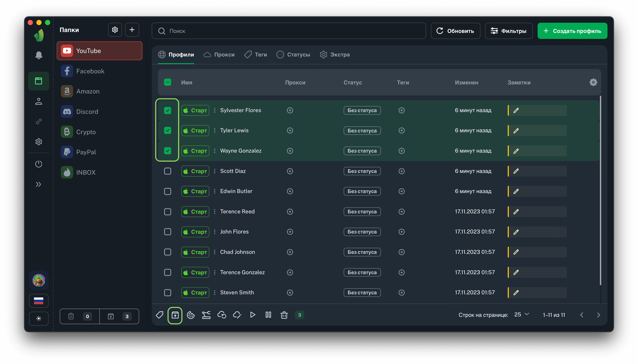Toggle the select-all header checkbox
The image size is (638, 364).
(168, 82)
